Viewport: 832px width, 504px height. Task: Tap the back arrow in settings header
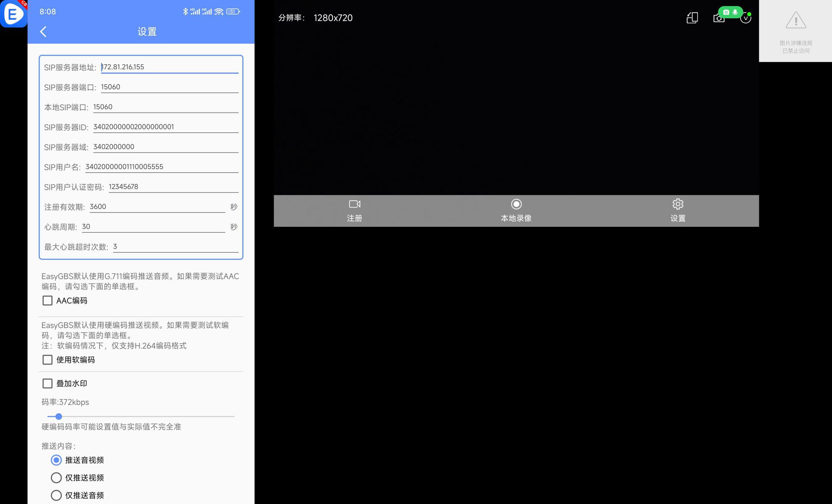(x=43, y=31)
